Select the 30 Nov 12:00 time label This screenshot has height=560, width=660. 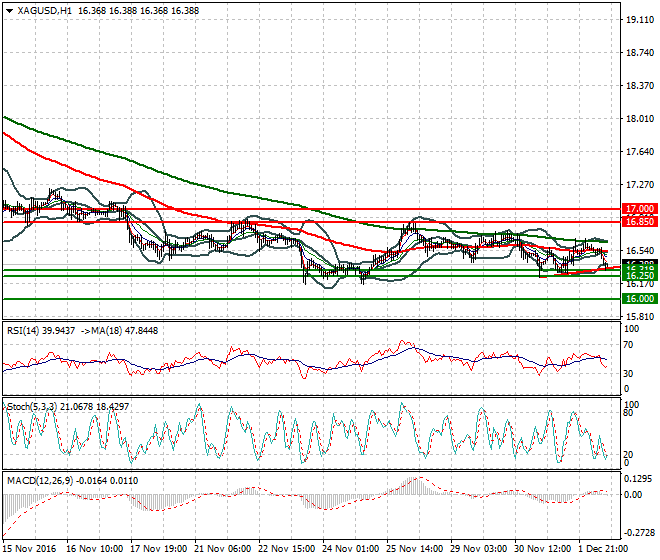pos(543,549)
